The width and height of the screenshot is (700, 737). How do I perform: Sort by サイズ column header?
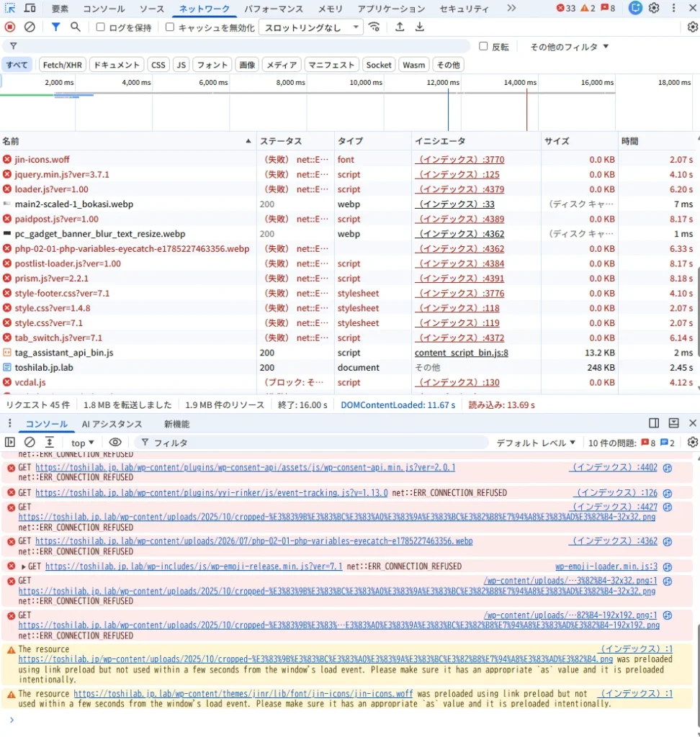pos(578,141)
